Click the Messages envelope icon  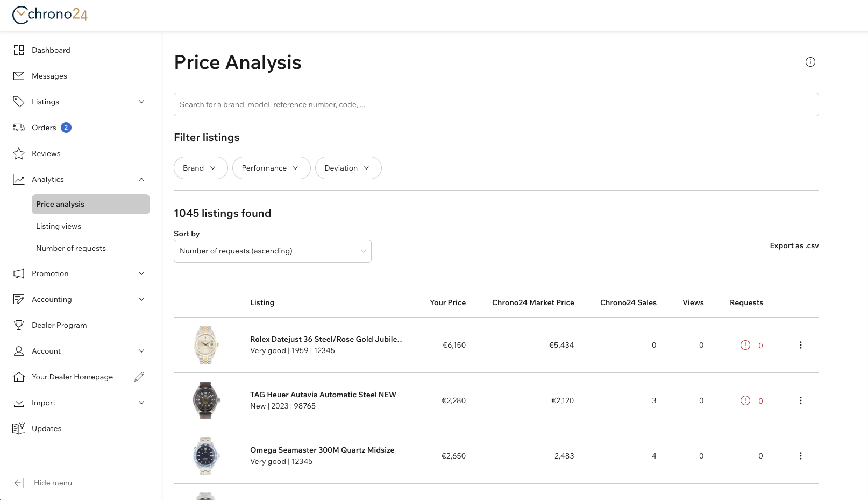point(19,76)
